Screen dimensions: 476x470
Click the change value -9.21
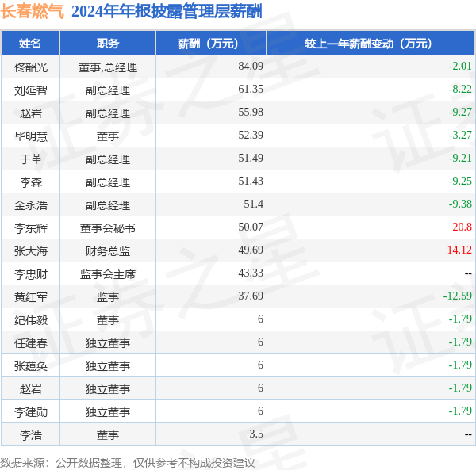coord(460,159)
